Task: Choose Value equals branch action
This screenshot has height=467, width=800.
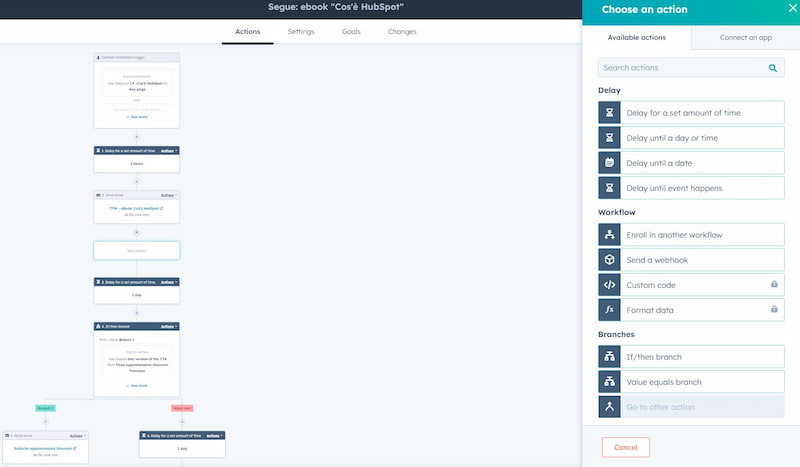Action: pyautogui.click(x=691, y=382)
